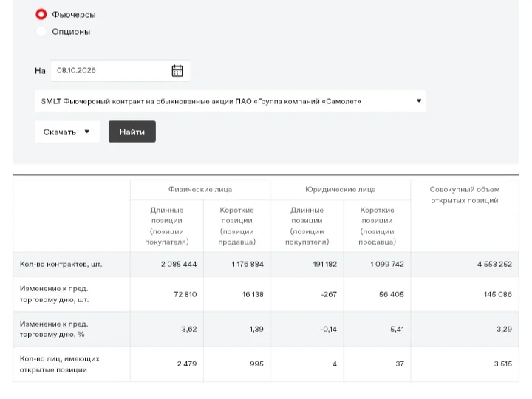Click the cell value 37
Image resolution: width=532 pixels, height=399 pixels.
[400, 364]
